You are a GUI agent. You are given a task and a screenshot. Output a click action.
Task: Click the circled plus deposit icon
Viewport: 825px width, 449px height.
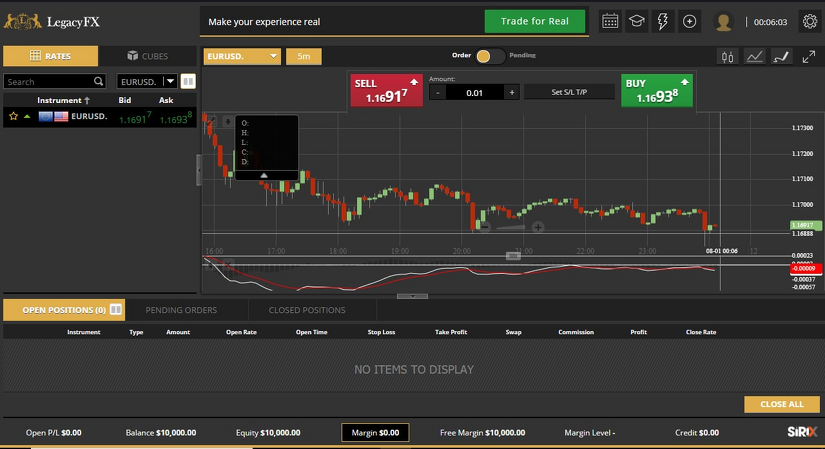click(689, 22)
